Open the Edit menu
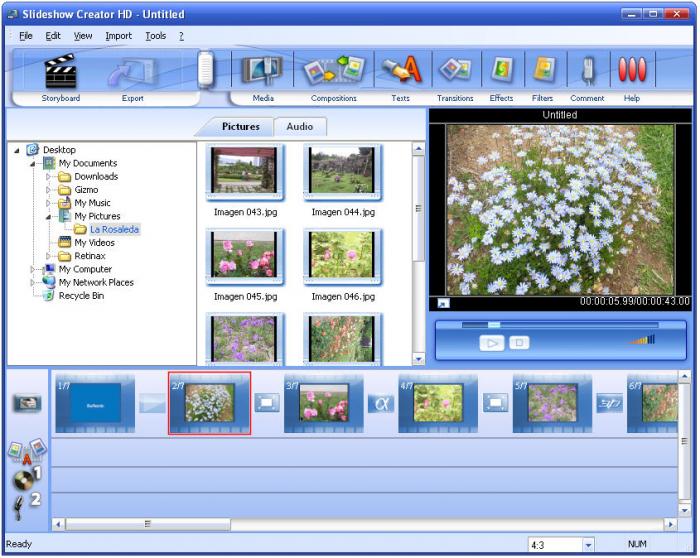 [x=53, y=36]
